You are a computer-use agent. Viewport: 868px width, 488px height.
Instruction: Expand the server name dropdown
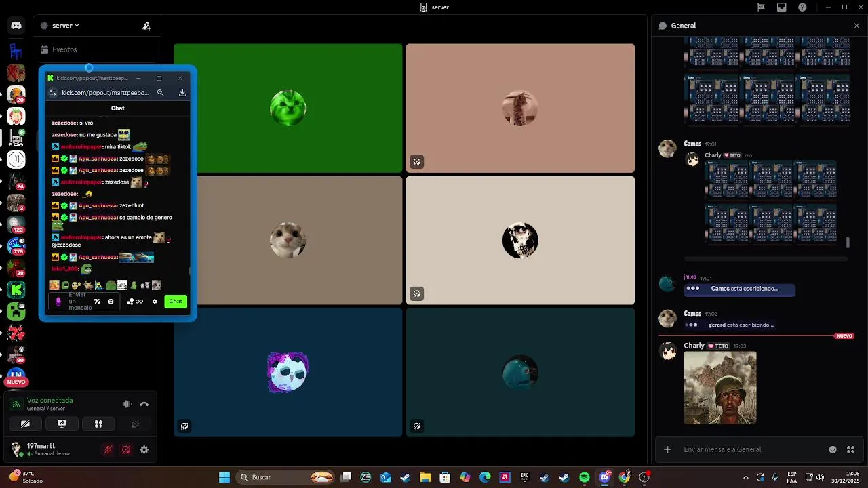coord(65,26)
